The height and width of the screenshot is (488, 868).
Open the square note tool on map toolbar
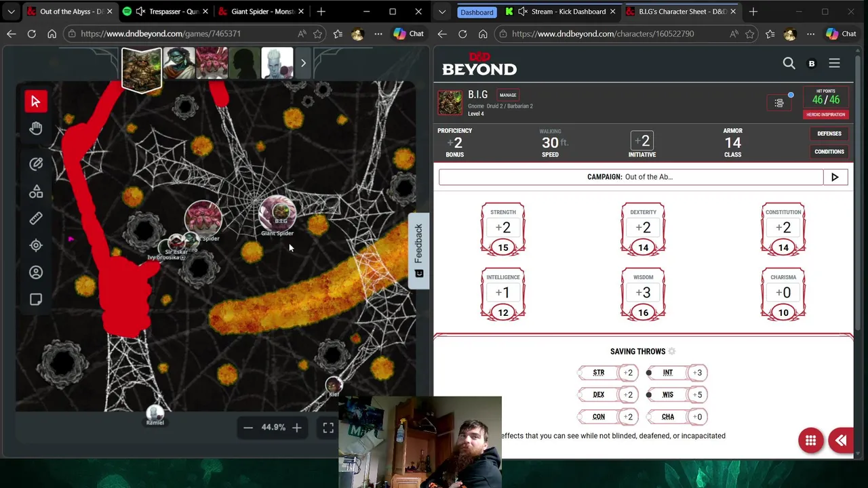(35, 300)
